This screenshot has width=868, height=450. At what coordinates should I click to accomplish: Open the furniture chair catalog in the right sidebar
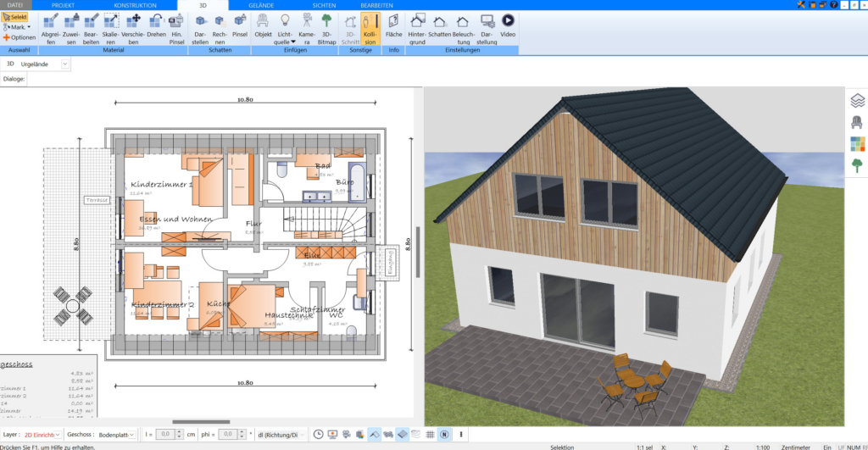[858, 122]
